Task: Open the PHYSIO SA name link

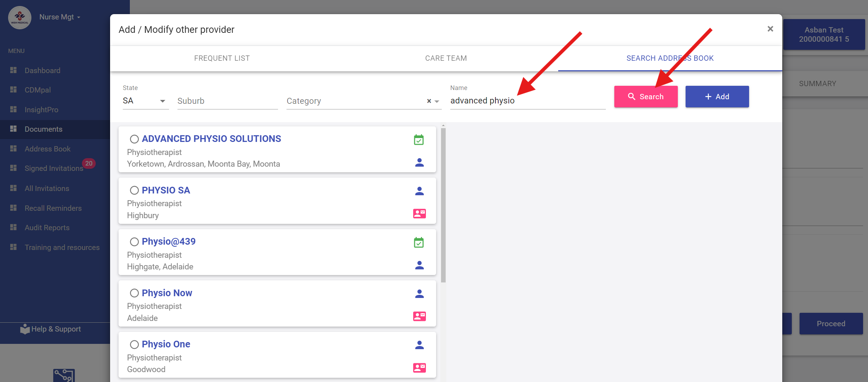Action: (166, 190)
